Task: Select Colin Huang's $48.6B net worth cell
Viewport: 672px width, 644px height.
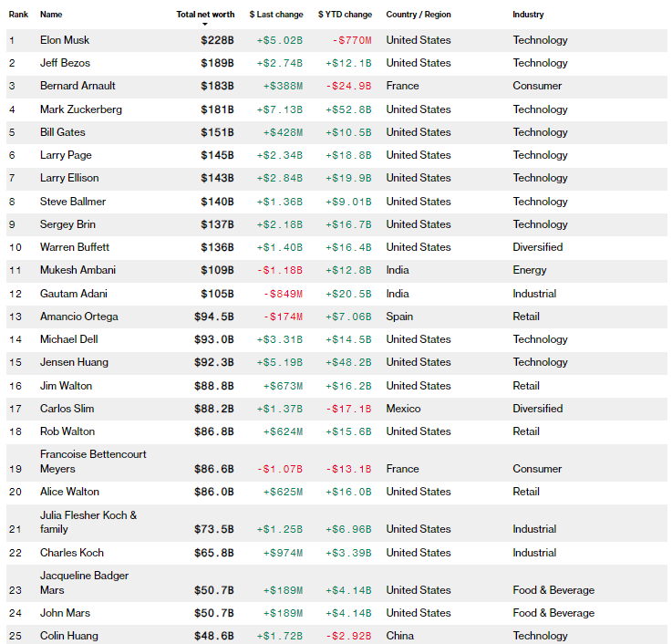Action: [213, 636]
